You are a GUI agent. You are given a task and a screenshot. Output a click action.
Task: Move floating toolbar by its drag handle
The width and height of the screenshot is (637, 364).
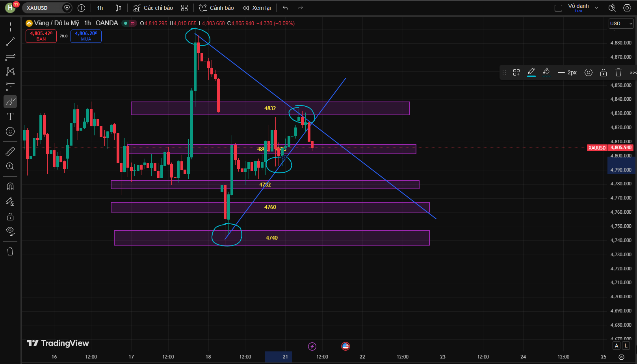tap(504, 72)
